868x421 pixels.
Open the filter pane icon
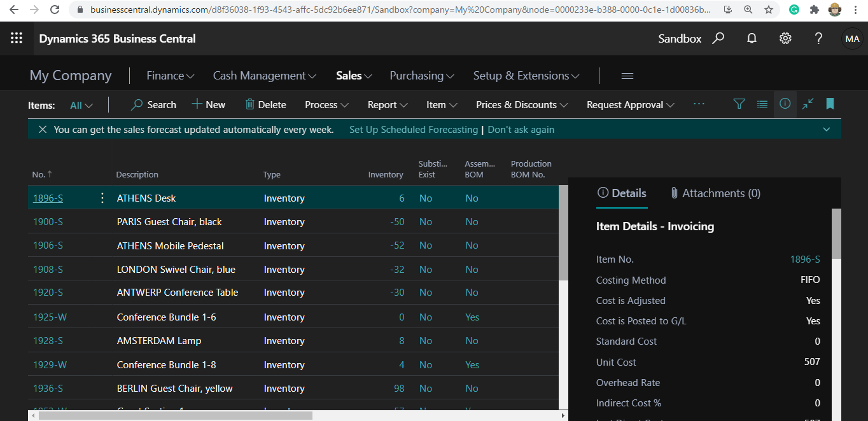coord(739,104)
